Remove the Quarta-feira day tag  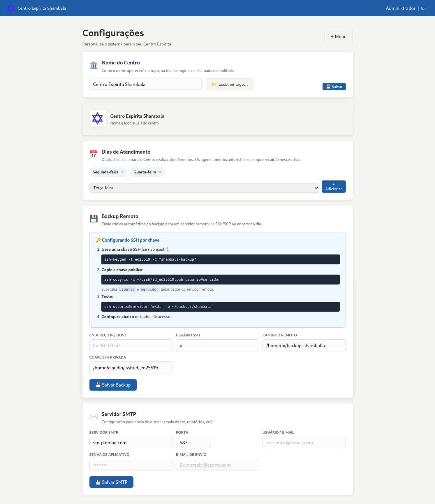(160, 172)
